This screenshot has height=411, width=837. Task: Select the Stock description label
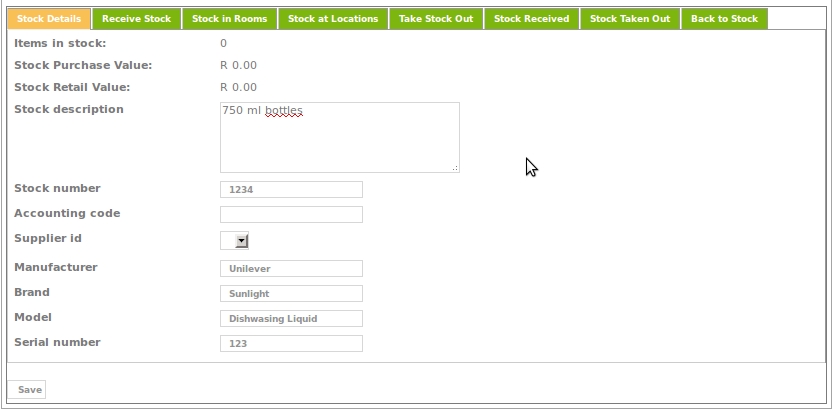69,109
